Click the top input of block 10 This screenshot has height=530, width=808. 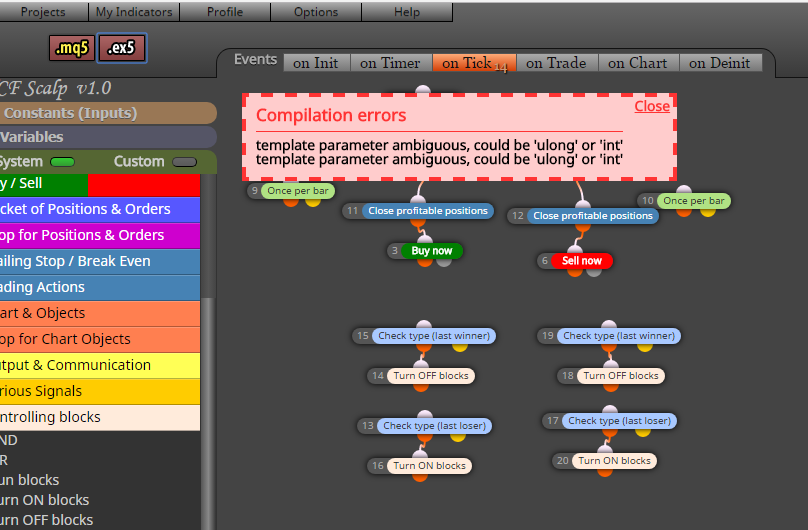coord(684,190)
